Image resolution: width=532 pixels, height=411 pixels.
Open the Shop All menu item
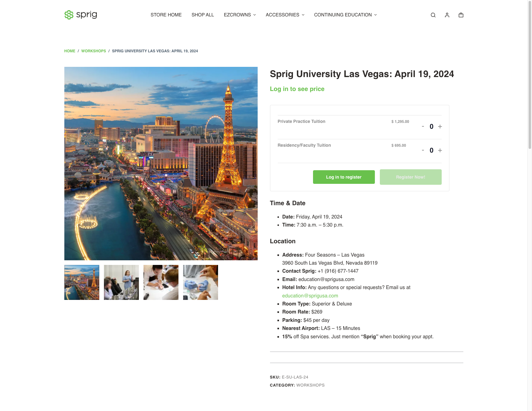pos(203,15)
